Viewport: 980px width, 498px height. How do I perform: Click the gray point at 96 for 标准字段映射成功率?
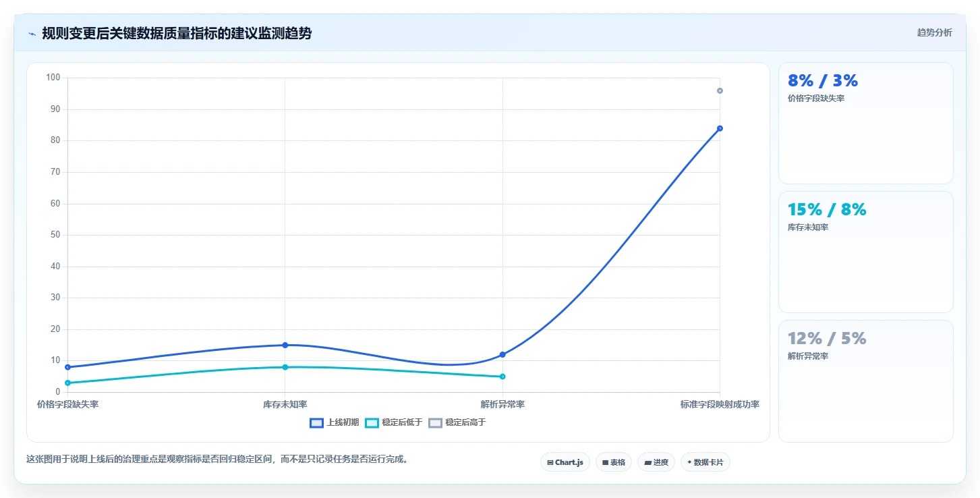pyautogui.click(x=720, y=90)
